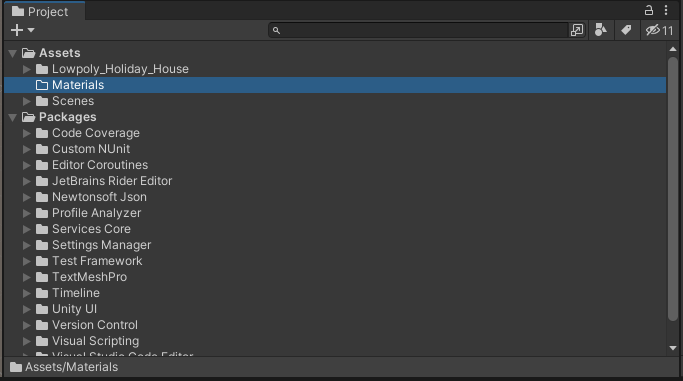Click the Project search field

(x=418, y=30)
